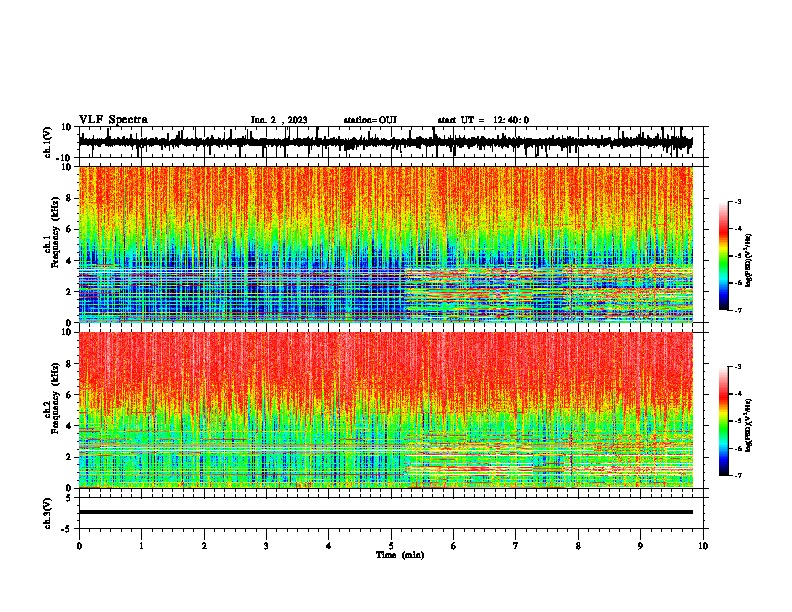
Task: Click the -3 label on ch.1 colorbar
Action: pyautogui.click(x=737, y=201)
